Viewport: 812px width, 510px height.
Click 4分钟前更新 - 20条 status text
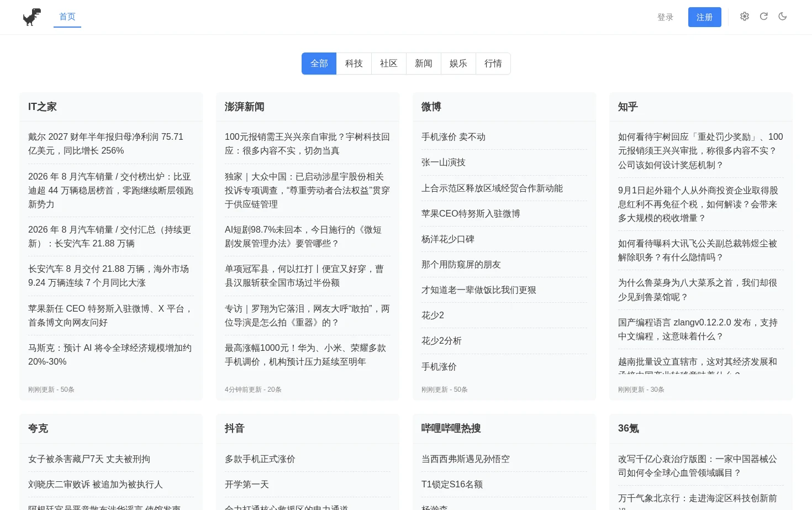253,390
